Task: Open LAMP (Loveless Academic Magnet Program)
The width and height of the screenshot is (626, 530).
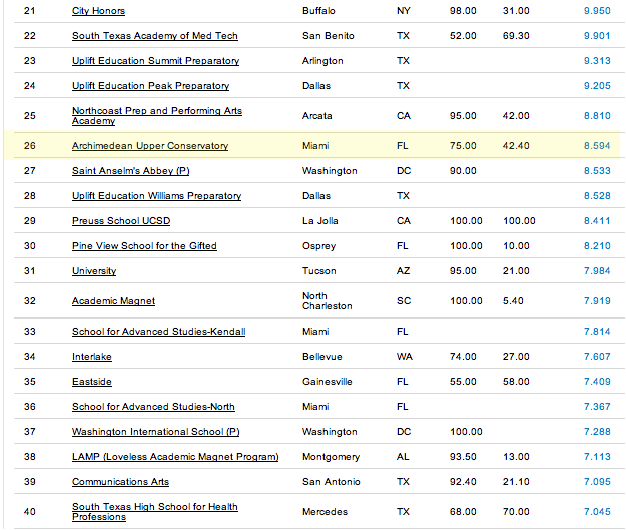Action: (x=175, y=457)
